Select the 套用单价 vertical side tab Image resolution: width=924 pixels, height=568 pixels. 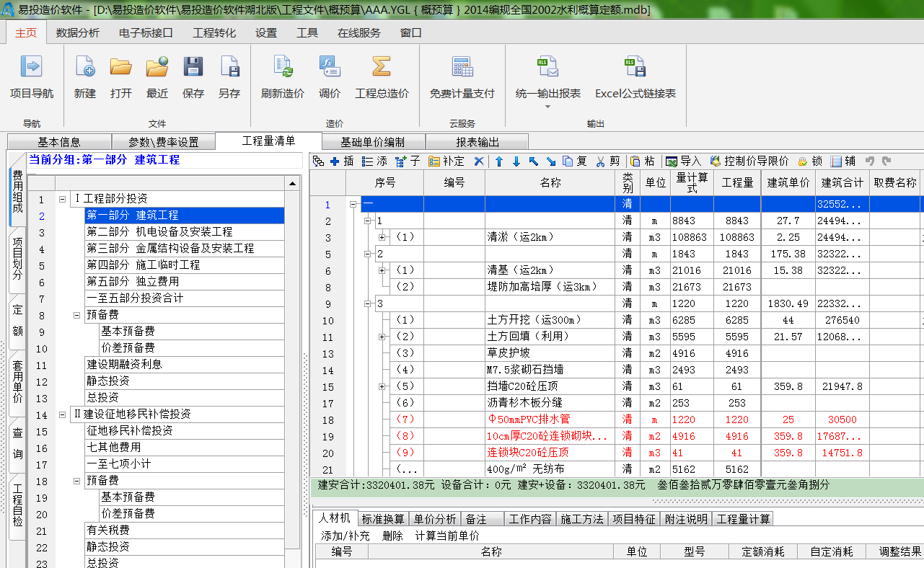point(17,383)
